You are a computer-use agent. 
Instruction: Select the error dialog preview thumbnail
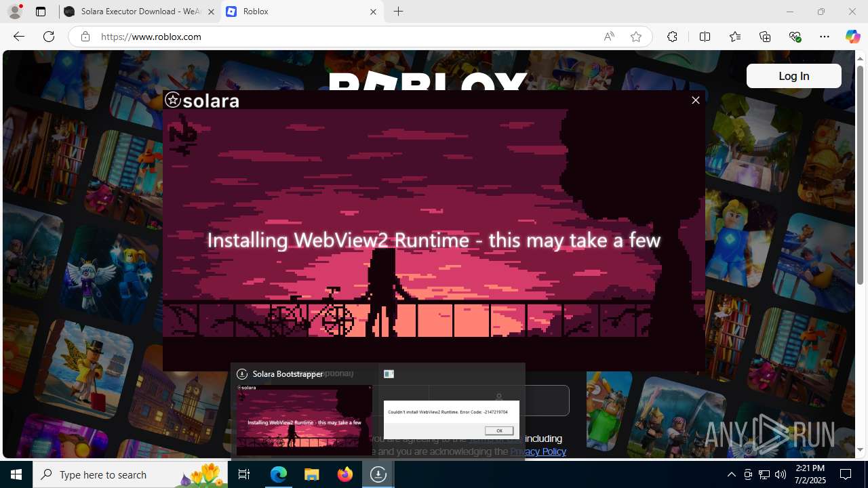(x=452, y=420)
